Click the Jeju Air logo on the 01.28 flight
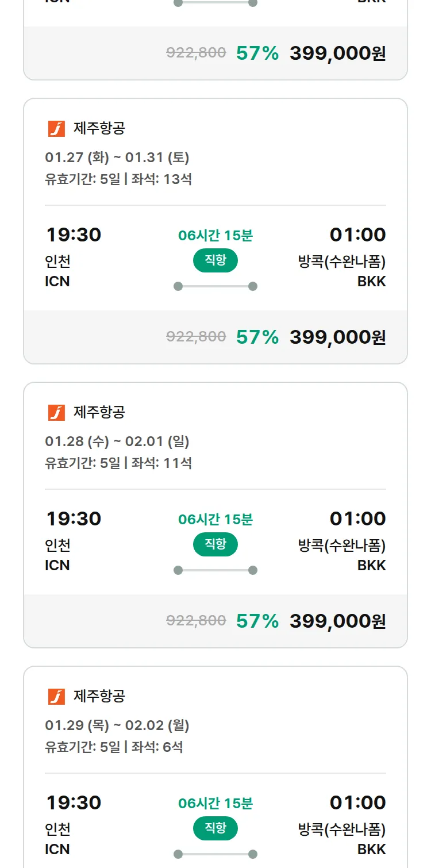This screenshot has width=431, height=868. pos(56,412)
